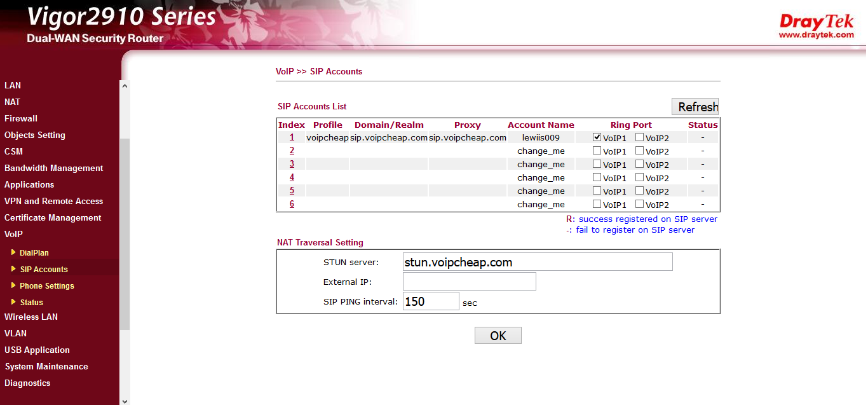Open SIP Accounts in the VoIP submenu

[44, 270]
